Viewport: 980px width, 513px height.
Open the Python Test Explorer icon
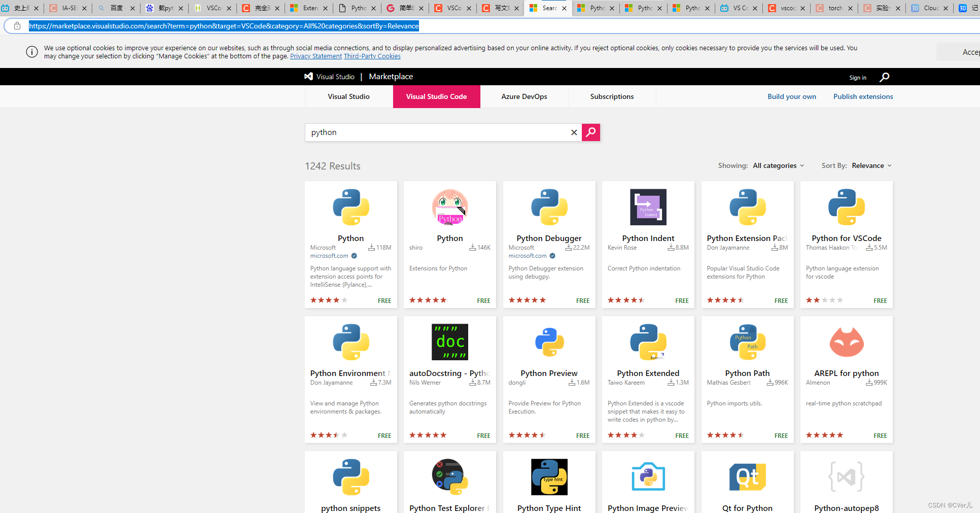[450, 477]
